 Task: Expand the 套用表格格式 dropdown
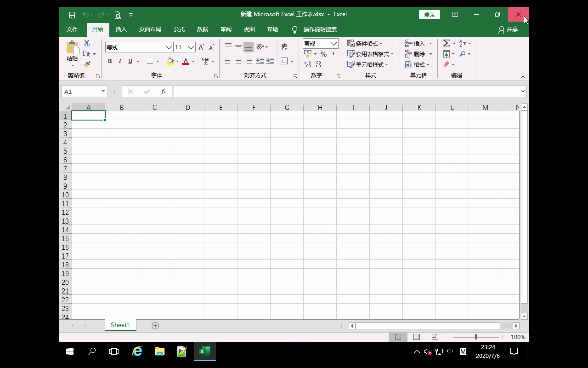tap(392, 54)
